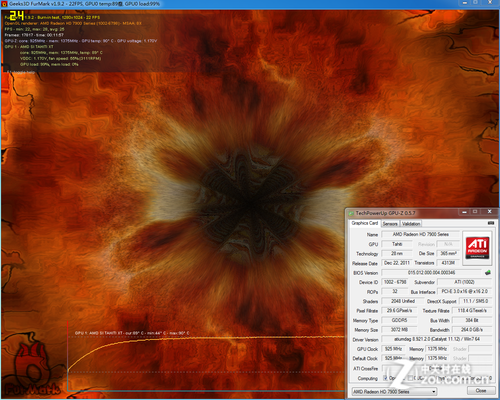
Task: Click the DirectX Support field 11.1 / SM5.0
Action: coord(475,301)
